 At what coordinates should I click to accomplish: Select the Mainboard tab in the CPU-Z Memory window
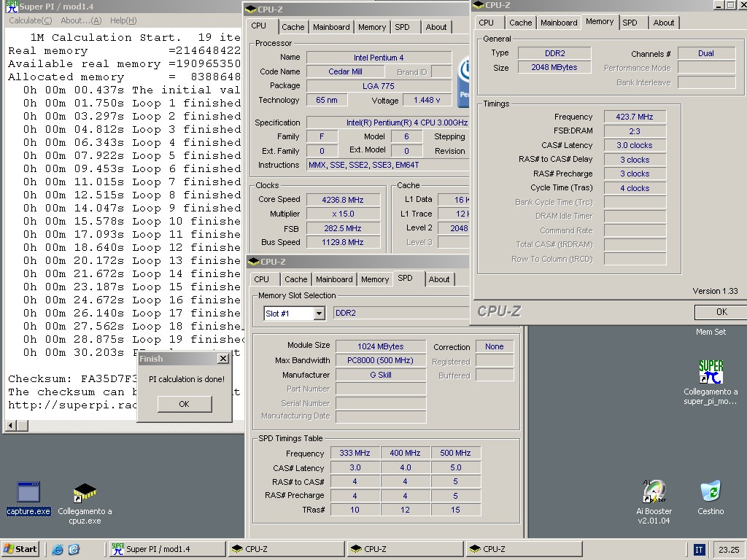(x=559, y=23)
